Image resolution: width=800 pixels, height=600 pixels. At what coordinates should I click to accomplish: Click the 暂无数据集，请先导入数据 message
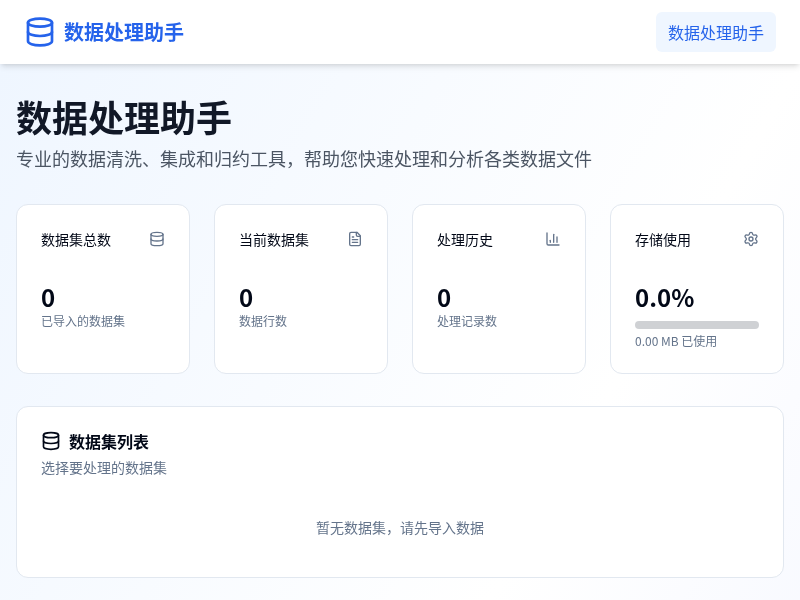(400, 528)
